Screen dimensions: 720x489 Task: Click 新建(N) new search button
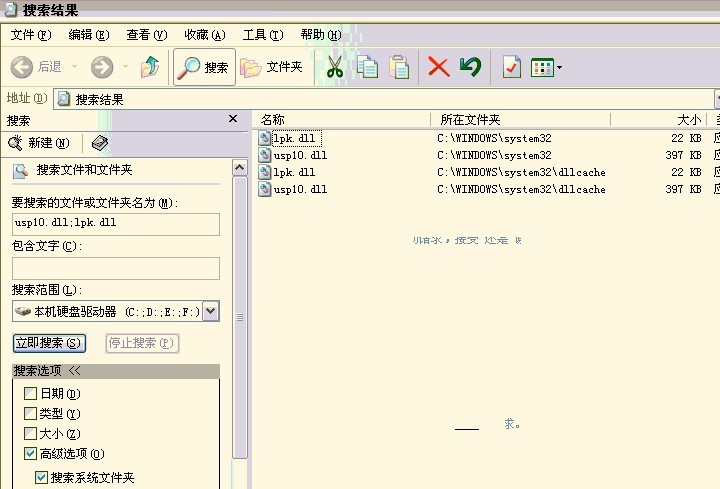tap(39, 143)
